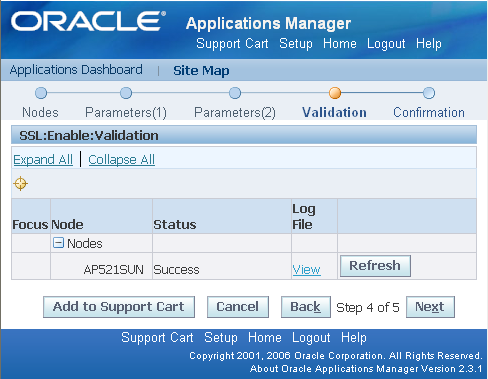Image resolution: width=488 pixels, height=379 pixels.
Task: Click the Expand All link
Action: pos(43,160)
